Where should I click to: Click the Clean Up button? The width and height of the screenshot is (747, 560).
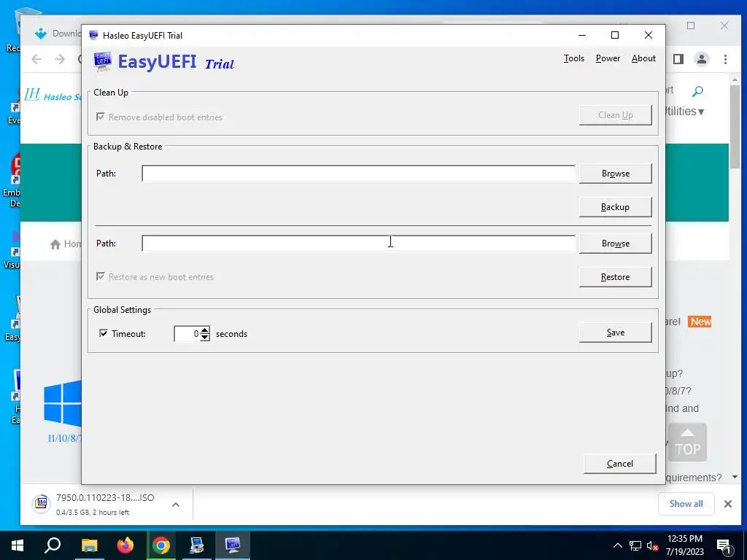[615, 114]
